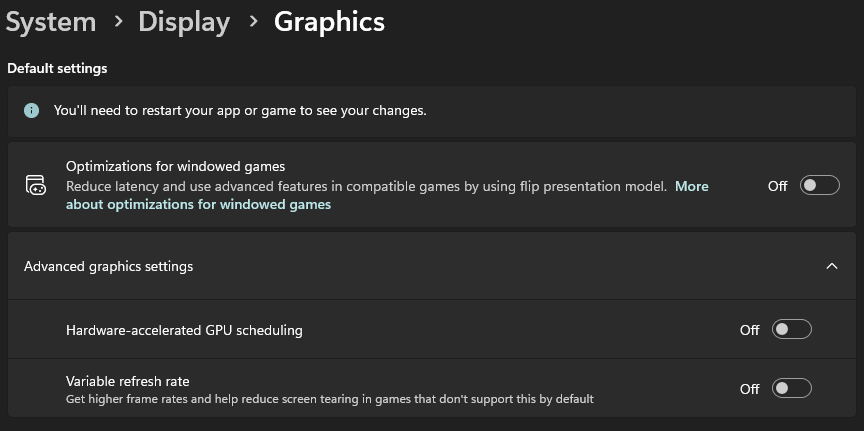Click the Off label beside GPU scheduling
The width and height of the screenshot is (864, 431).
pos(749,329)
